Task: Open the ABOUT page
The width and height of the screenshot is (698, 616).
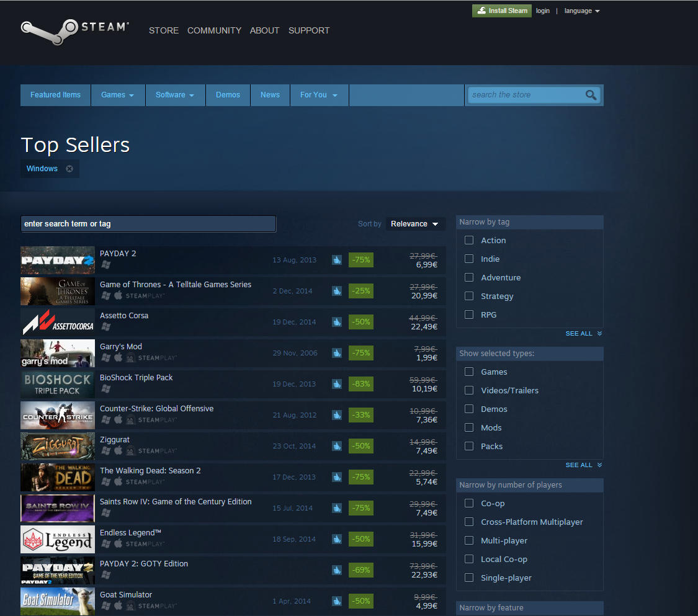Action: [264, 31]
